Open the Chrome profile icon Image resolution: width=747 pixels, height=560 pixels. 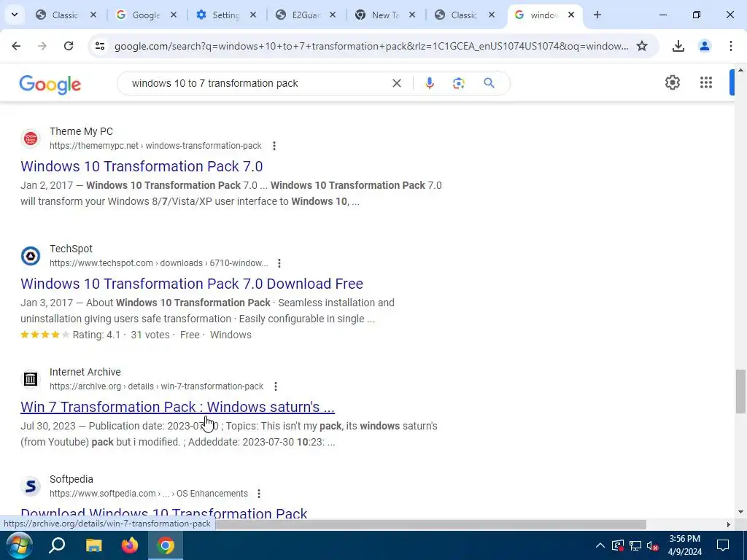(x=704, y=46)
